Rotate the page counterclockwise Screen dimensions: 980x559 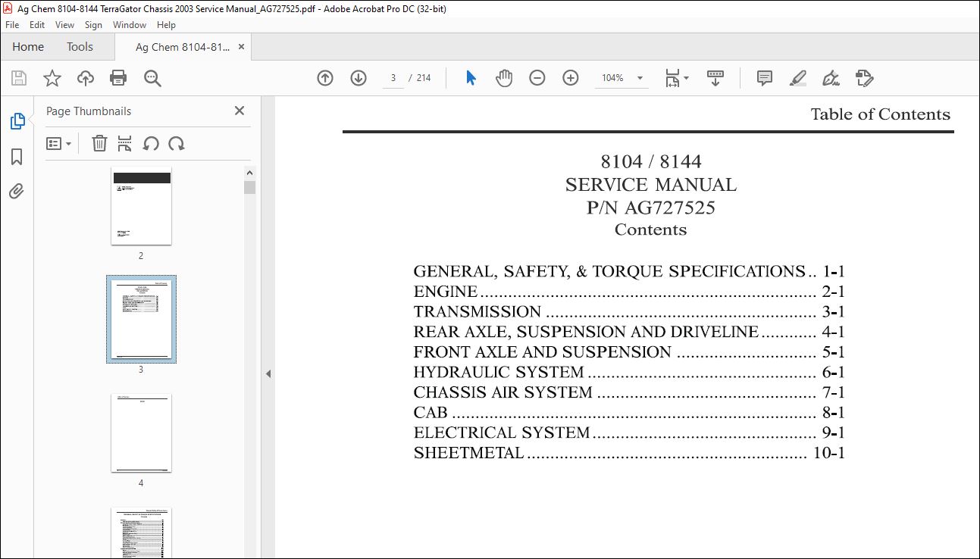pyautogui.click(x=151, y=143)
